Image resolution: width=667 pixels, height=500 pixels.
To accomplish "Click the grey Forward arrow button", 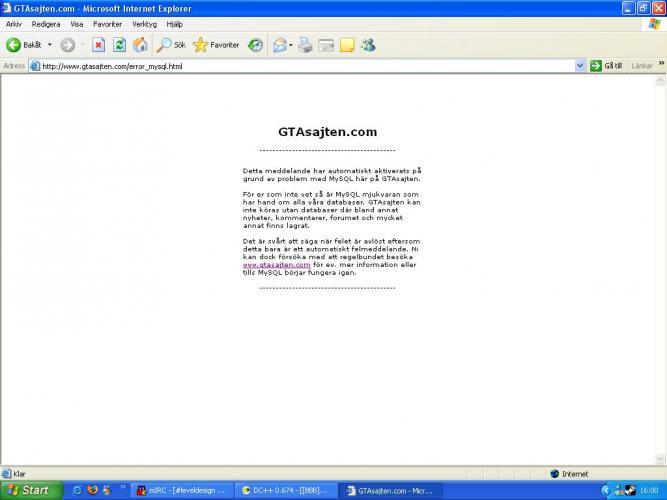I will point(68,45).
